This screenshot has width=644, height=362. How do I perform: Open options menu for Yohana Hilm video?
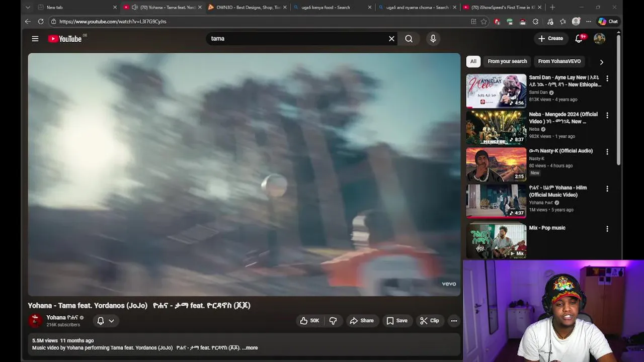607,189
